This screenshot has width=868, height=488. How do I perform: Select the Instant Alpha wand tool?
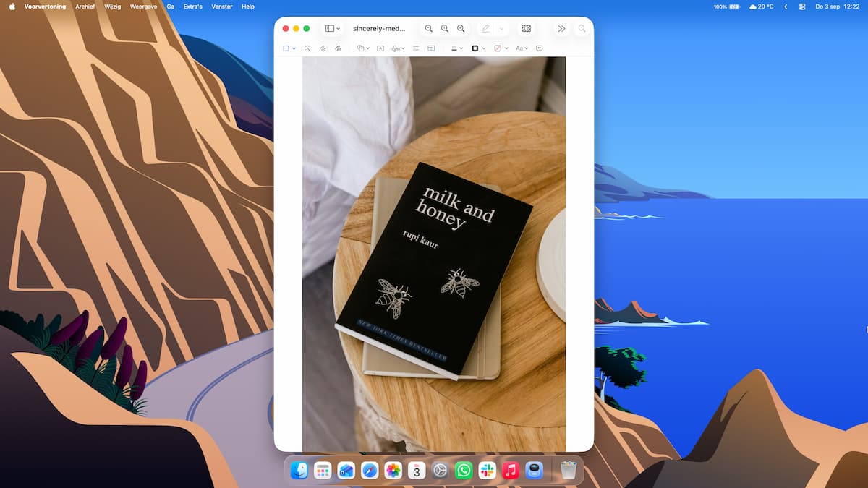(307, 48)
